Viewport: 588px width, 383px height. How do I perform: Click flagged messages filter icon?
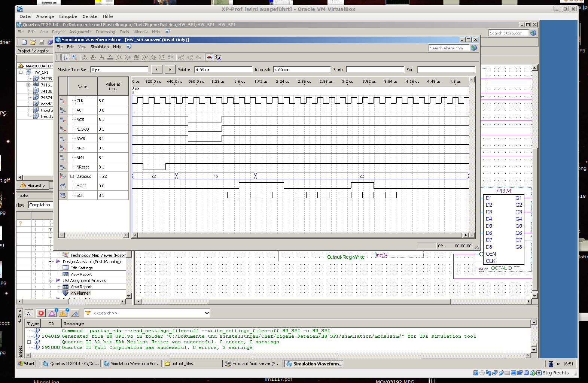click(75, 313)
